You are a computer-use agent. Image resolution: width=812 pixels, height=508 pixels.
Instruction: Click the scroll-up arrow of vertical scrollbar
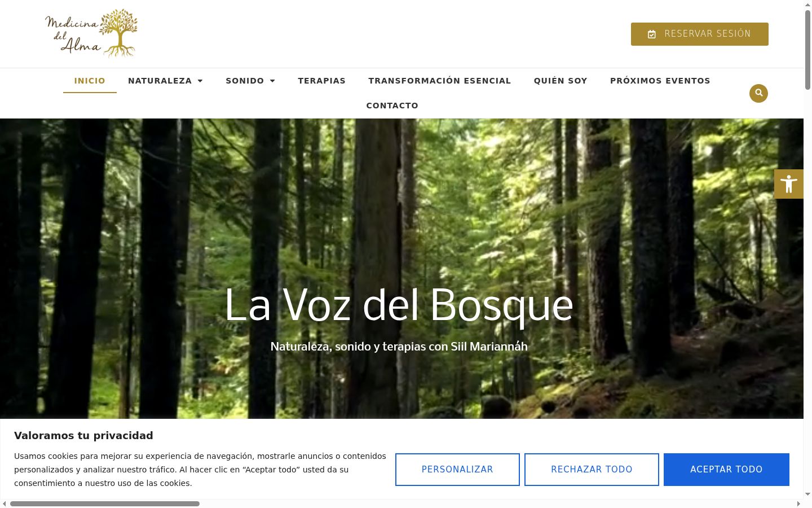807,5
